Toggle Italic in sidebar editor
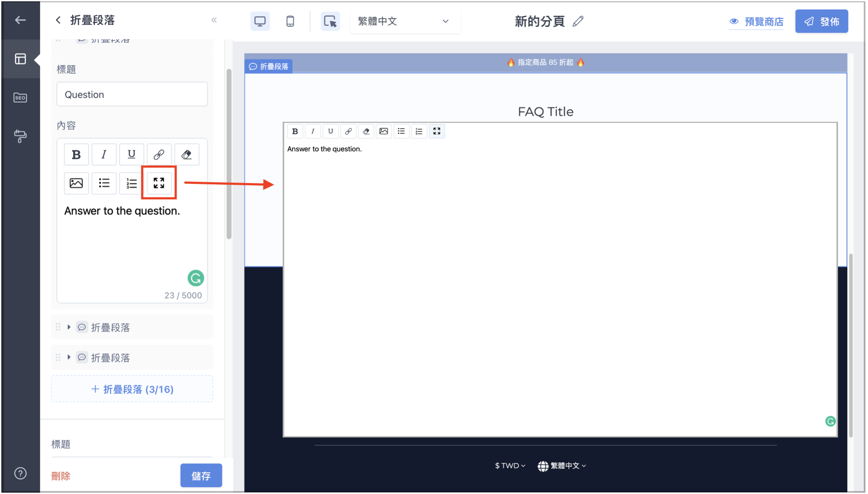The height and width of the screenshot is (494, 868). pyautogui.click(x=103, y=154)
